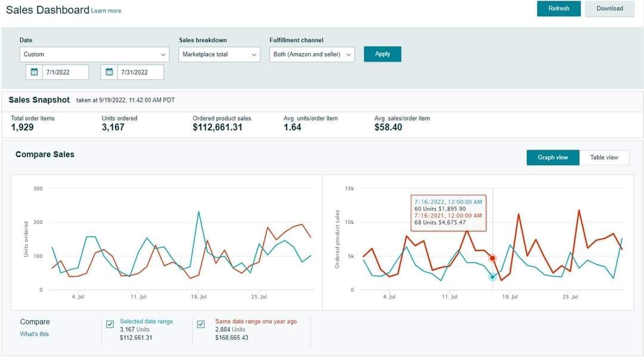Open the Fulfillment channel dropdown

pyautogui.click(x=312, y=54)
